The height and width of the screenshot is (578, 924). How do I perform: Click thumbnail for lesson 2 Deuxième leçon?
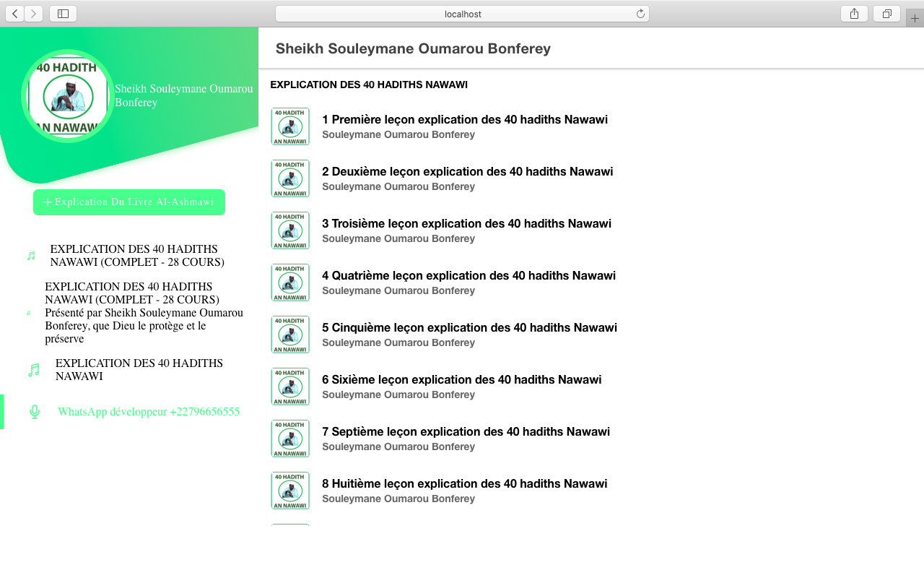click(290, 178)
